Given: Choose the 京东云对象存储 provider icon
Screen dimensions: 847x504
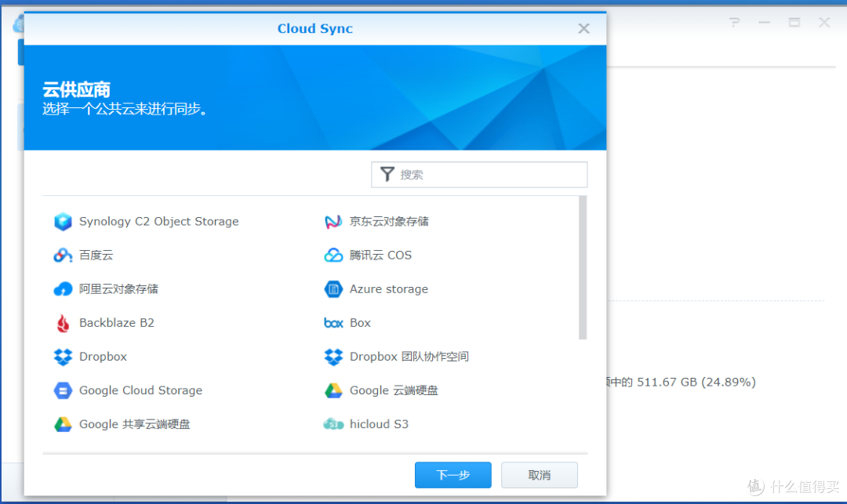Looking at the screenshot, I should [x=333, y=221].
